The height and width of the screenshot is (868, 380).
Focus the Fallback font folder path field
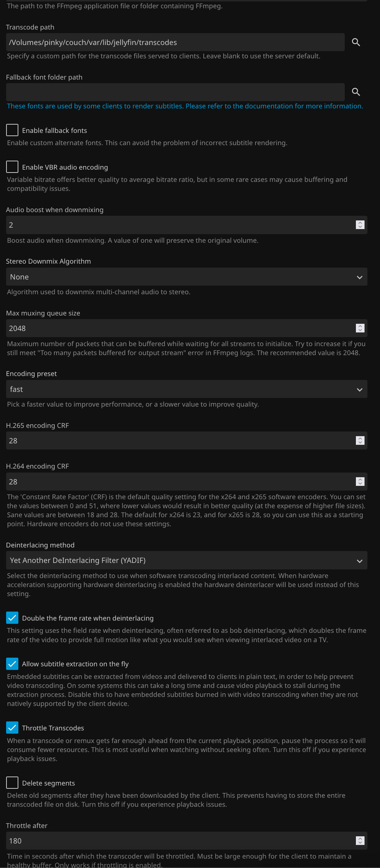point(175,92)
